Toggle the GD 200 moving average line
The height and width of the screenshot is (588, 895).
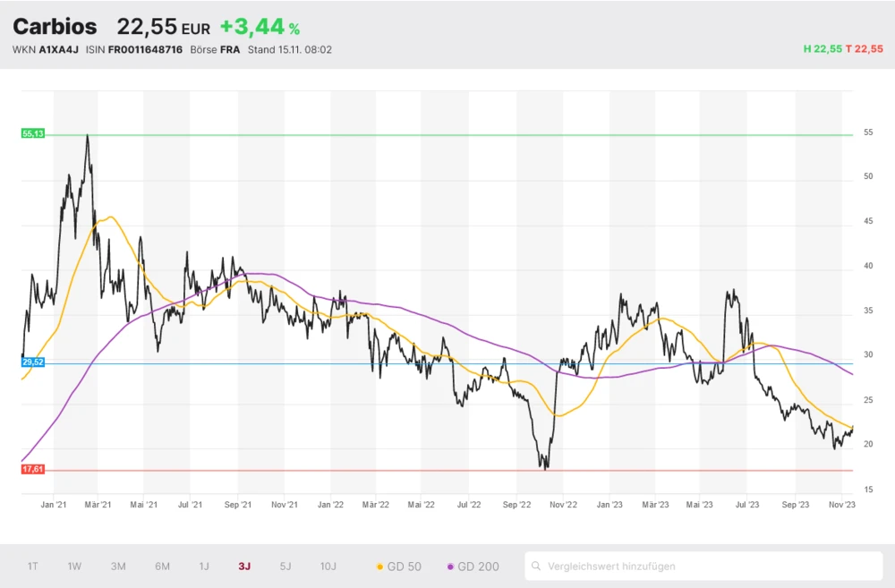tap(473, 566)
